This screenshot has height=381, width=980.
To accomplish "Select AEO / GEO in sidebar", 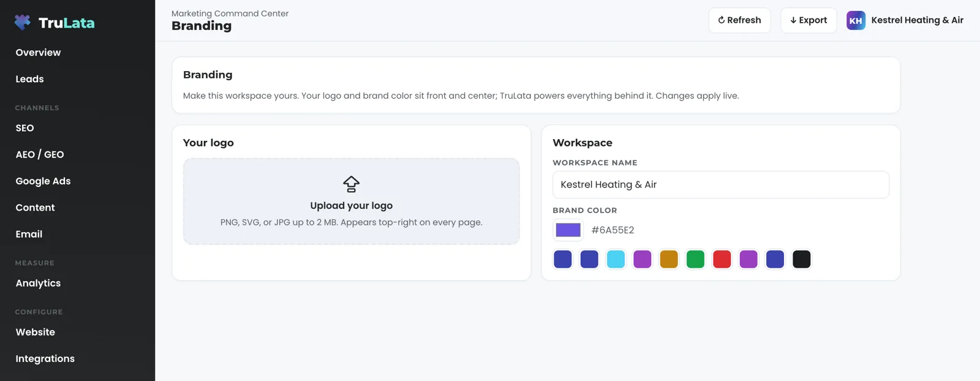I will click(40, 154).
